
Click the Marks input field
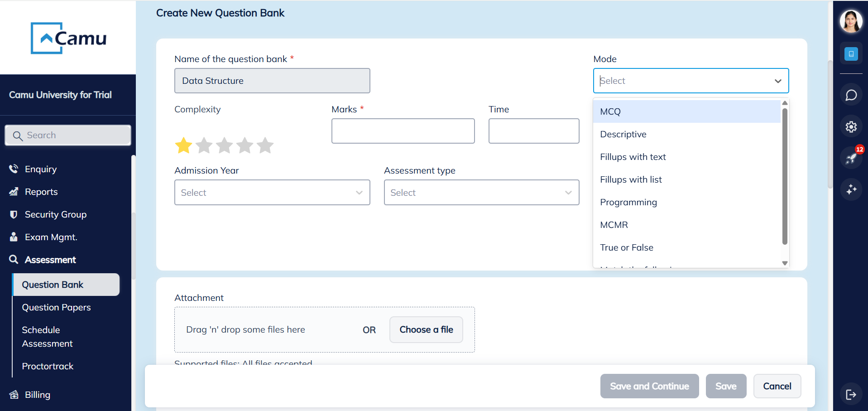click(403, 131)
